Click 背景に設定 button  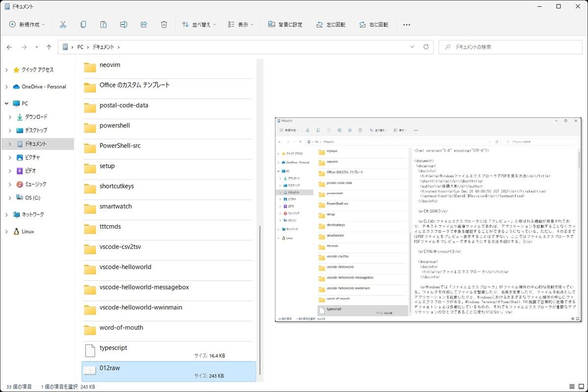285,25
